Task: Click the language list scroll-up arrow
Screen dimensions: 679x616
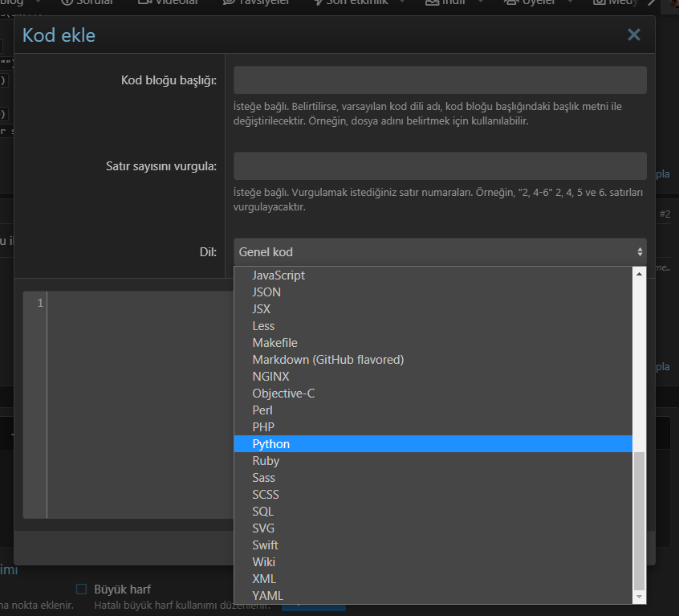Action: [639, 274]
